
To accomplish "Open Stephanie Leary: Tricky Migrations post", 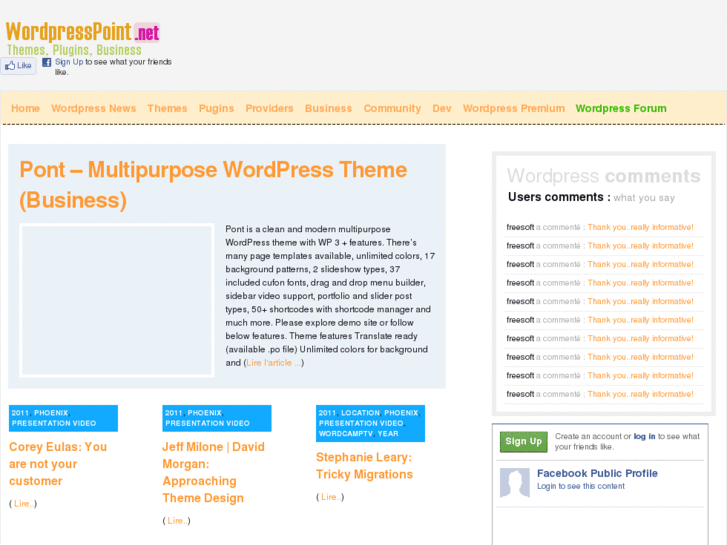I will 364,466.
